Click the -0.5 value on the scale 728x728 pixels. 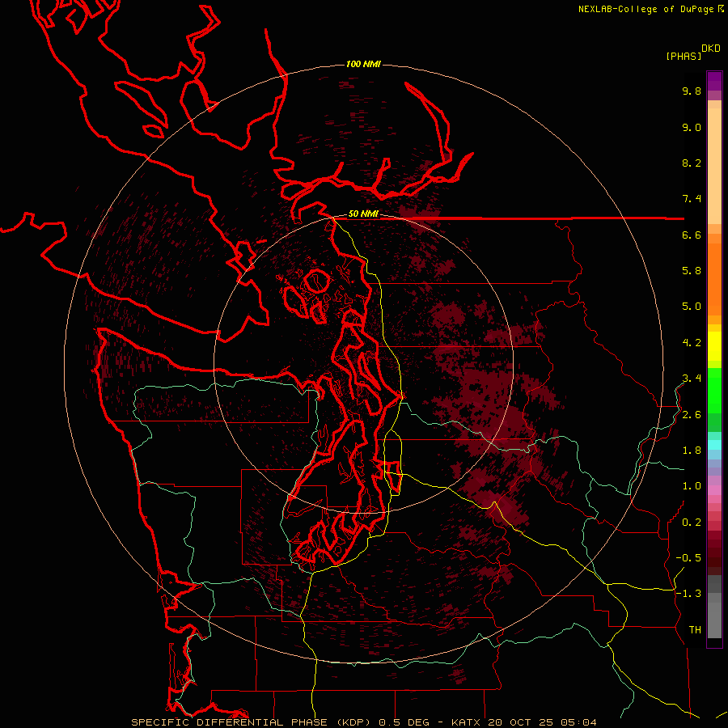click(x=688, y=558)
